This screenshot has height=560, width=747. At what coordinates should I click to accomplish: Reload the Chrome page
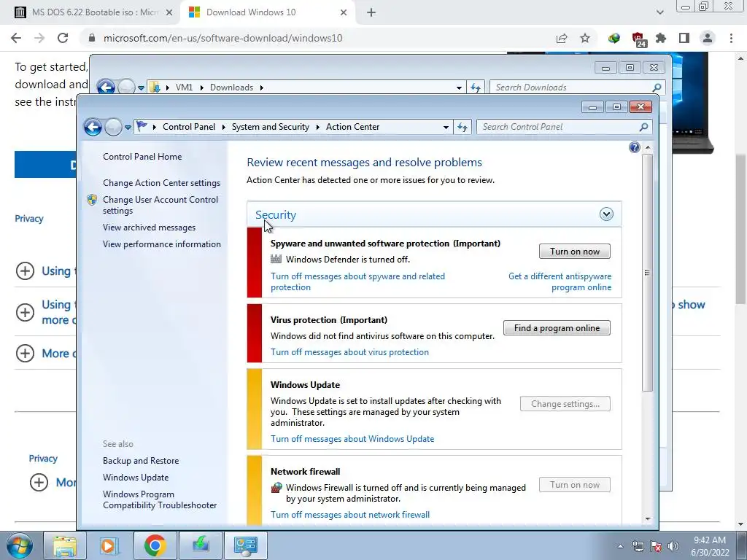click(x=63, y=38)
